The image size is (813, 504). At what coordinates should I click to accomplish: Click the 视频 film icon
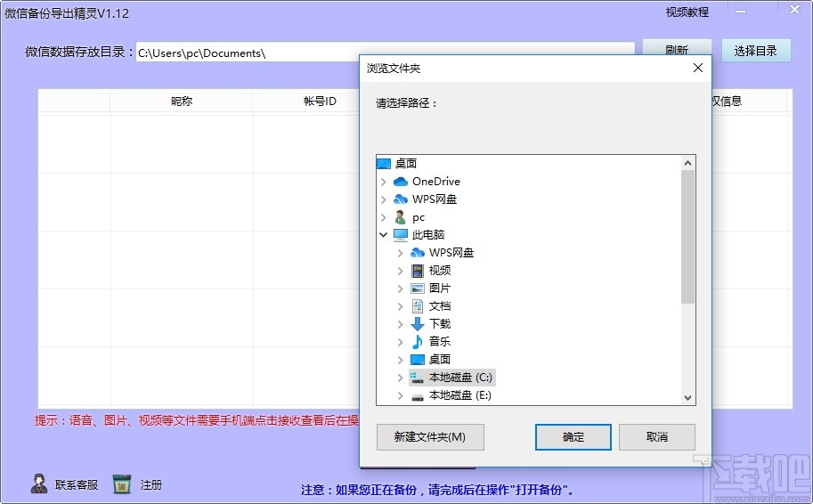[x=418, y=270]
